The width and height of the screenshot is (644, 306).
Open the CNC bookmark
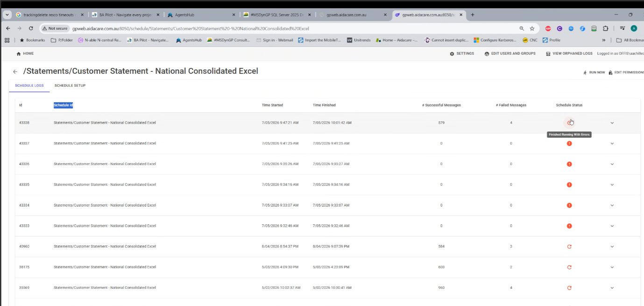coord(530,40)
